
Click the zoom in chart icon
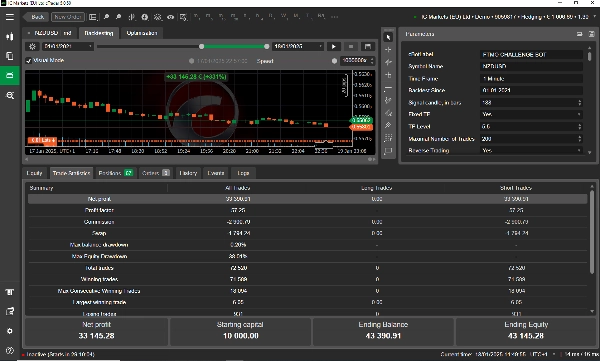106,17
